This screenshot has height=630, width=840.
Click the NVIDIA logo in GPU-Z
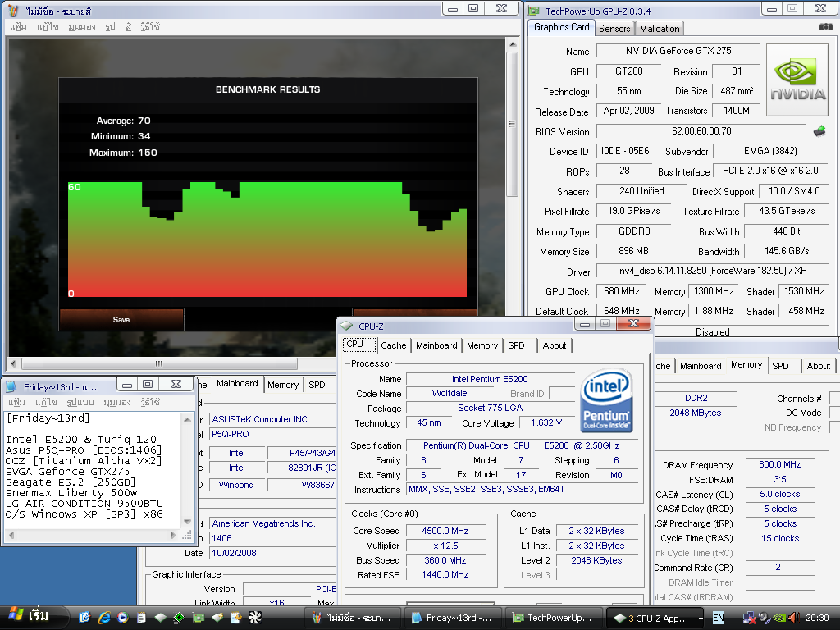[797, 80]
